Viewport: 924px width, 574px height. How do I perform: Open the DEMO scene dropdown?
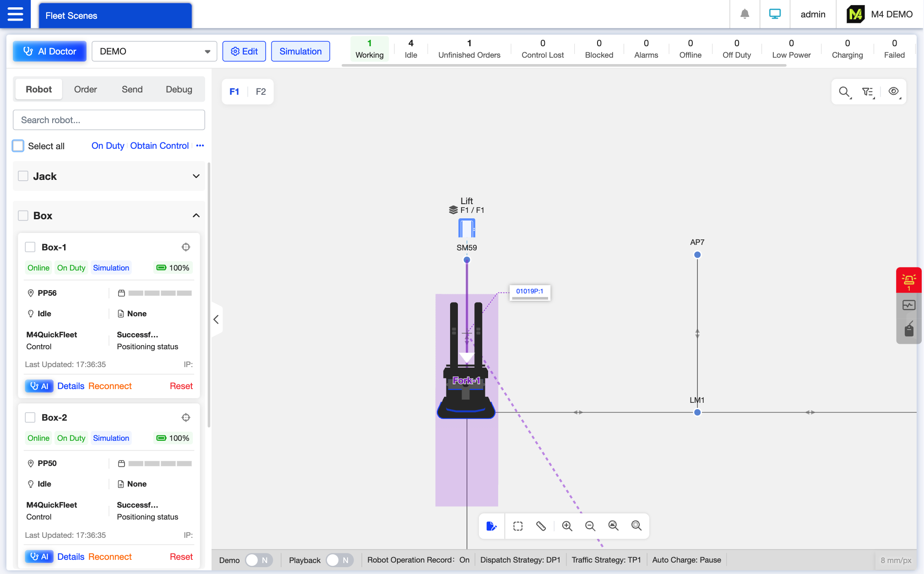[x=154, y=51]
